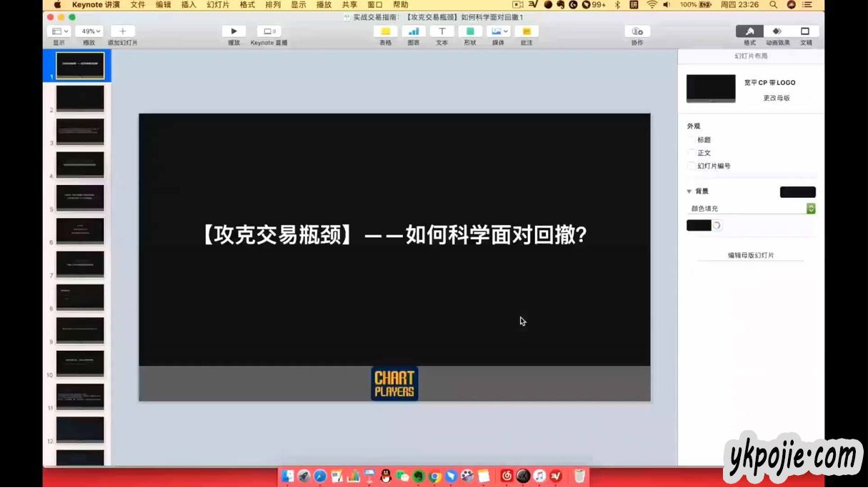
Task: Insert a table with the 表格 icon
Action: pyautogui.click(x=385, y=31)
